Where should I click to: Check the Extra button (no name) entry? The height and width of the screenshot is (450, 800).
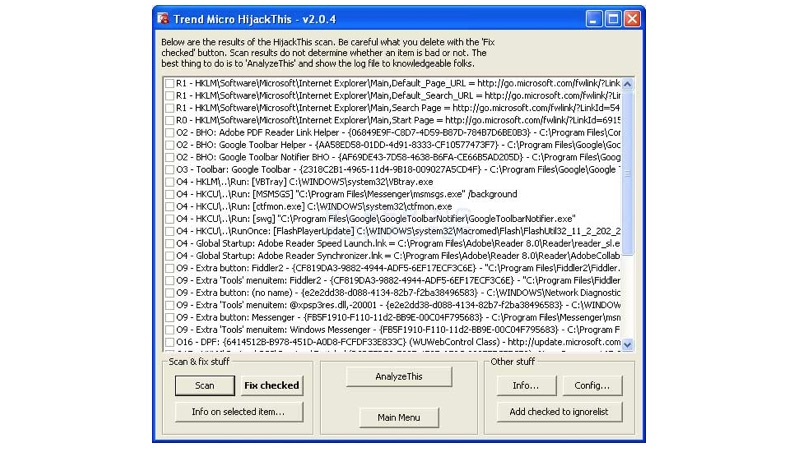click(169, 293)
